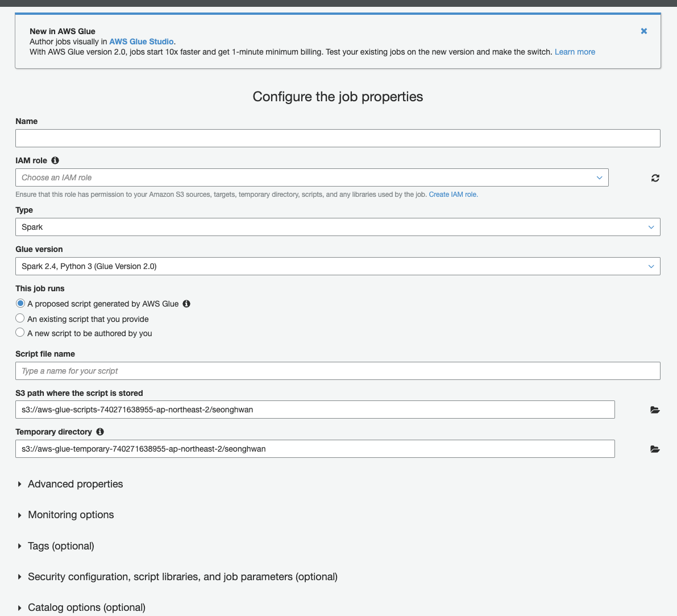Select an existing script that you provide

20,317
